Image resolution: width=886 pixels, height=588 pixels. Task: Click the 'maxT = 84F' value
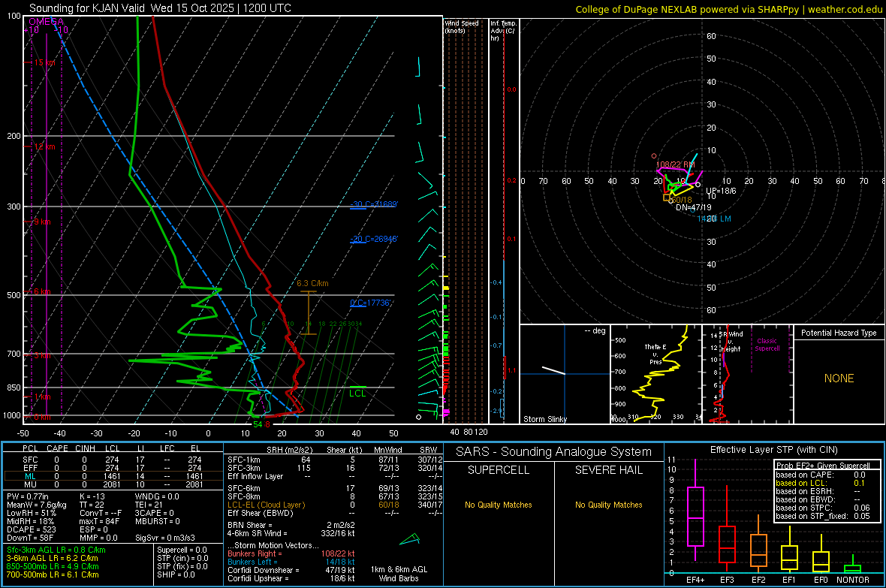coord(99,521)
